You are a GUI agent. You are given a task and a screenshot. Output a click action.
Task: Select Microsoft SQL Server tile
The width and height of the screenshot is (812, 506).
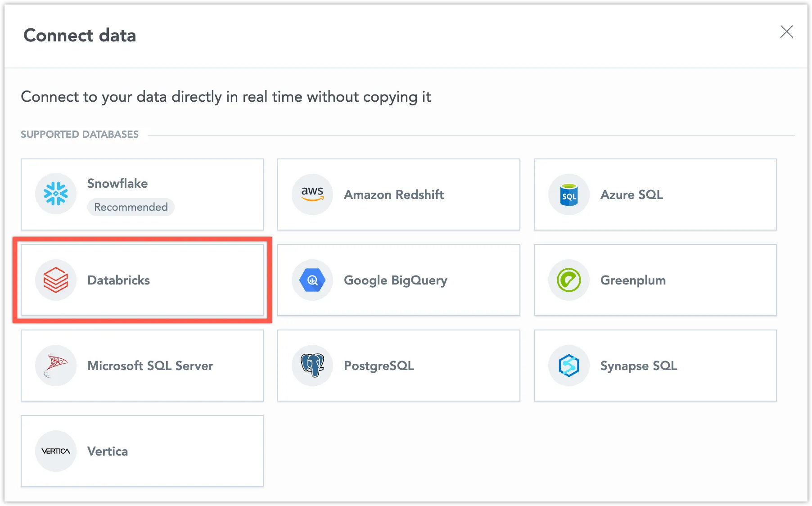click(x=142, y=366)
